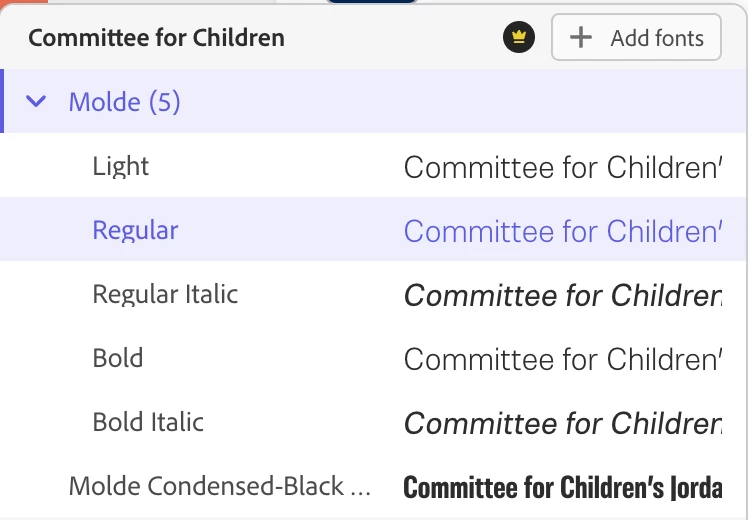Click the blue accent bar beside Molde
This screenshot has width=748, height=520.
click(3, 101)
